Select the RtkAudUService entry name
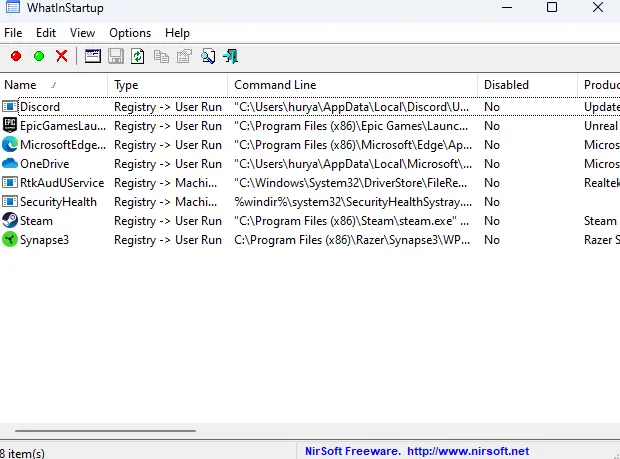Screen dimensions: 620x459 coord(62,183)
